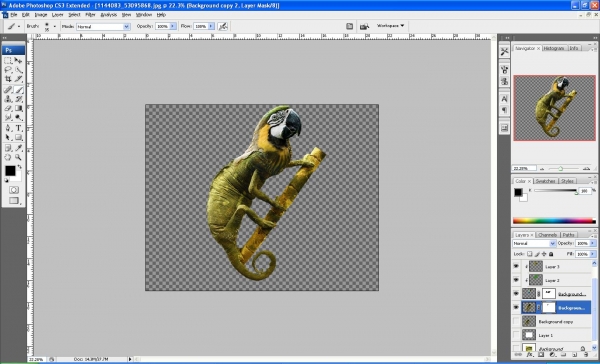
Task: Select the History Brush tool
Action: [x=18, y=99]
